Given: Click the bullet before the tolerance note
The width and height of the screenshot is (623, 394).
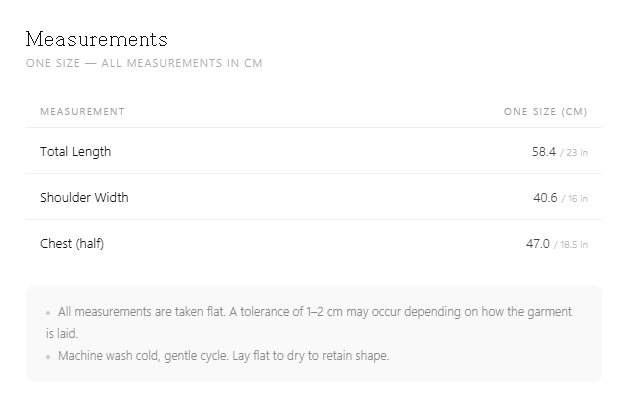Looking at the screenshot, I should click(x=48, y=313).
